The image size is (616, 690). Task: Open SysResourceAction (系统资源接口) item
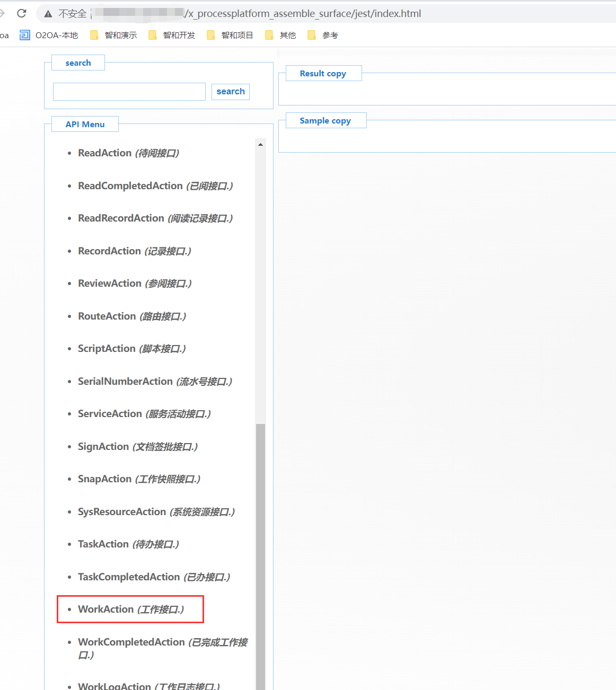pyautogui.click(x=156, y=512)
